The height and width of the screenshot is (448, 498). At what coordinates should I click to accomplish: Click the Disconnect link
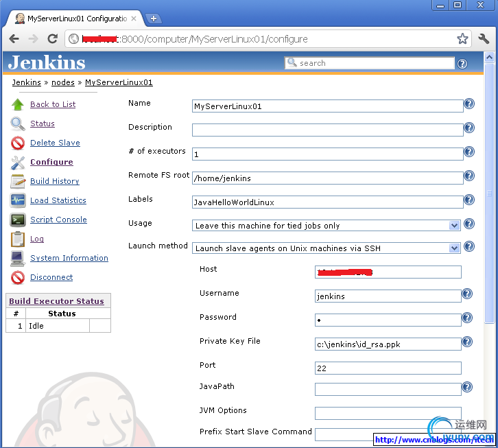coord(51,277)
